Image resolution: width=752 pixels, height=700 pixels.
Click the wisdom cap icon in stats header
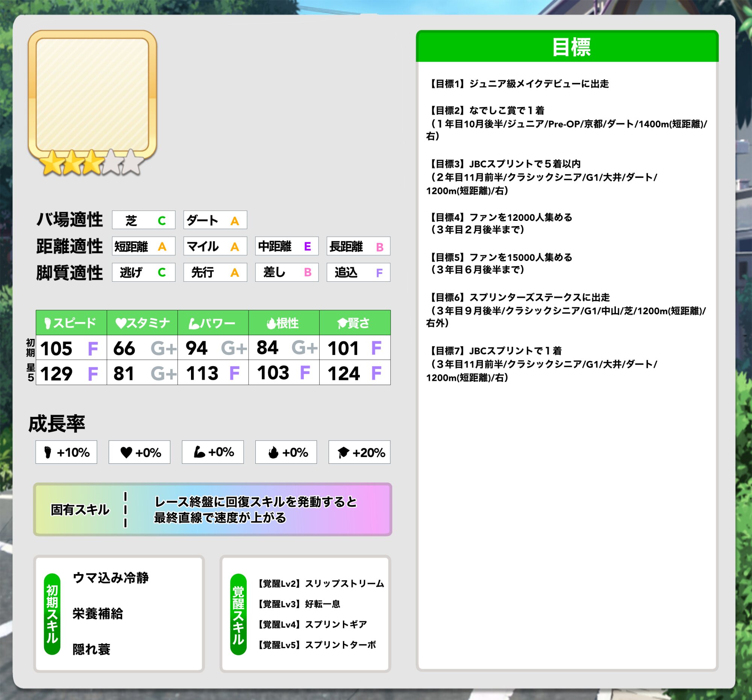[342, 323]
